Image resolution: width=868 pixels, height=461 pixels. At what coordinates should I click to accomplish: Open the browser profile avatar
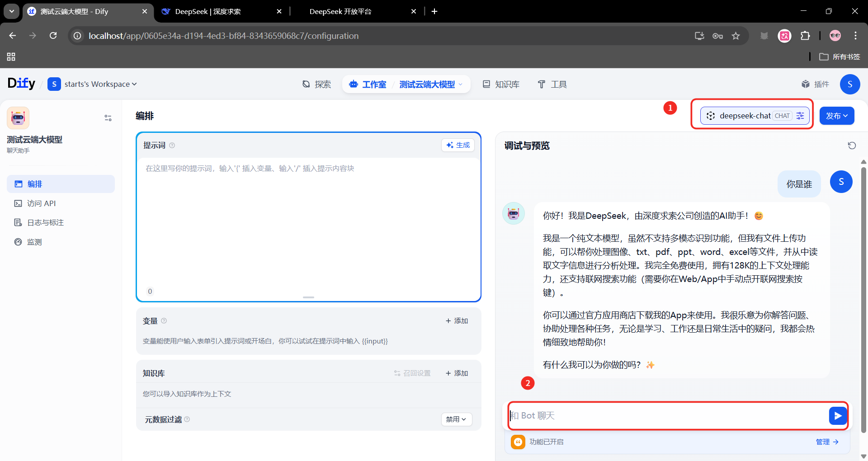[x=835, y=36]
